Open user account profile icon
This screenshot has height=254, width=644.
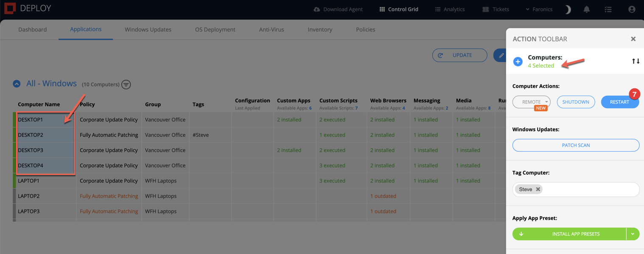click(632, 9)
